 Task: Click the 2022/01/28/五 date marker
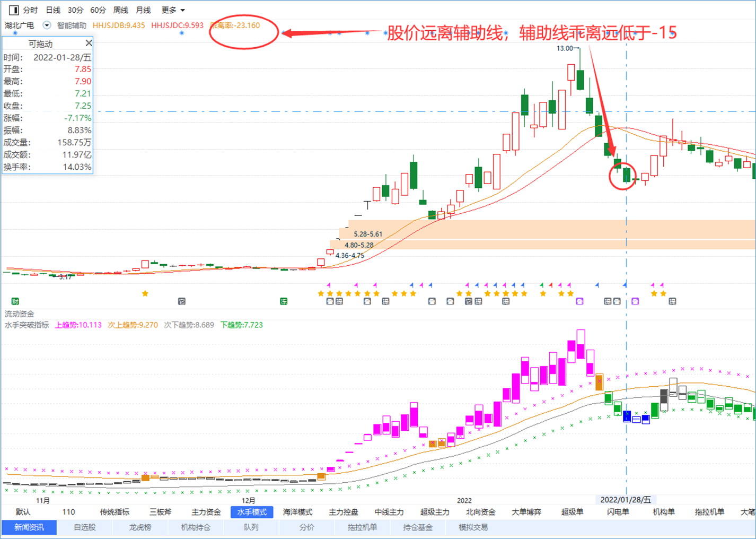pos(626,500)
